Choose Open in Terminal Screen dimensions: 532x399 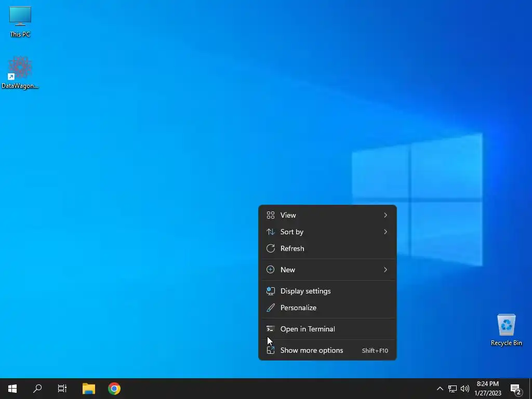[x=327, y=329]
